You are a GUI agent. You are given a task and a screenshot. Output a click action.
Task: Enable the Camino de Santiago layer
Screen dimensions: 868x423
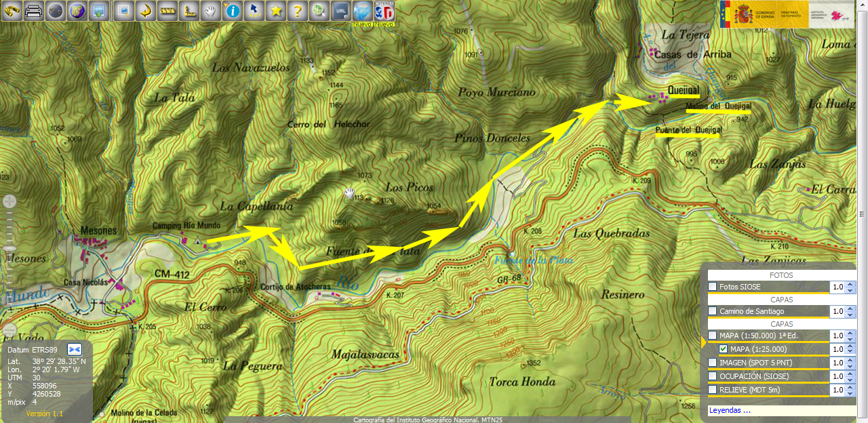tap(712, 311)
